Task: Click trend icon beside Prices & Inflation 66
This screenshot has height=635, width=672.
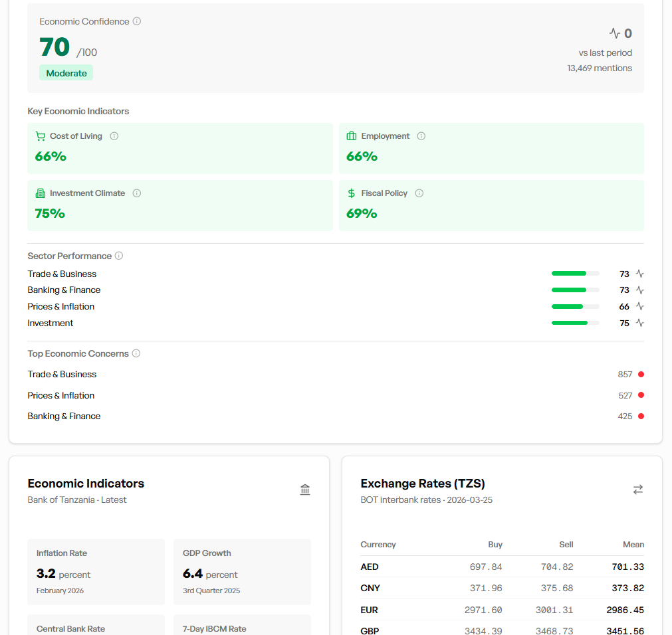Action: tap(640, 306)
